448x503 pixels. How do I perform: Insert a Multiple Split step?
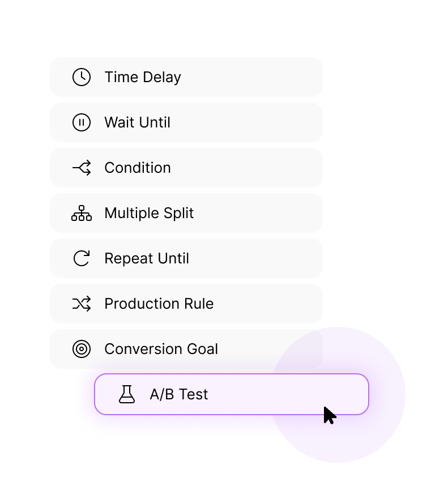186,213
